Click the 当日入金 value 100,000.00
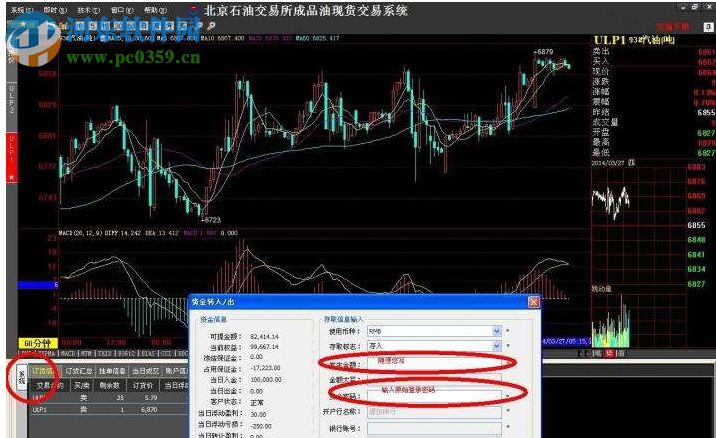Screen dimensions: 716x438 (x=266, y=380)
